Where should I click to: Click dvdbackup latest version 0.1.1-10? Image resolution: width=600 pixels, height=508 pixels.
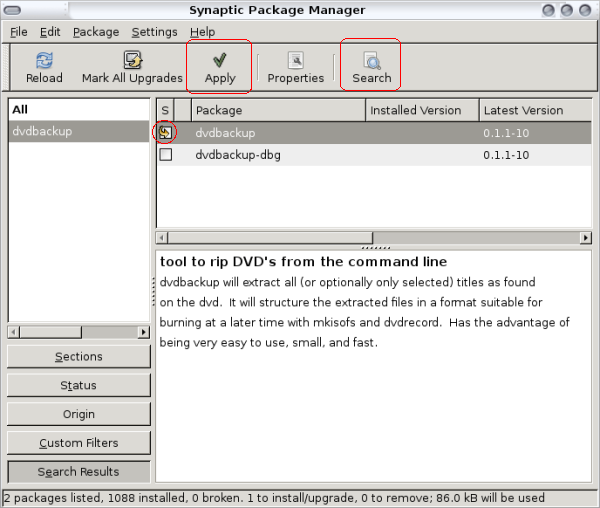click(506, 133)
